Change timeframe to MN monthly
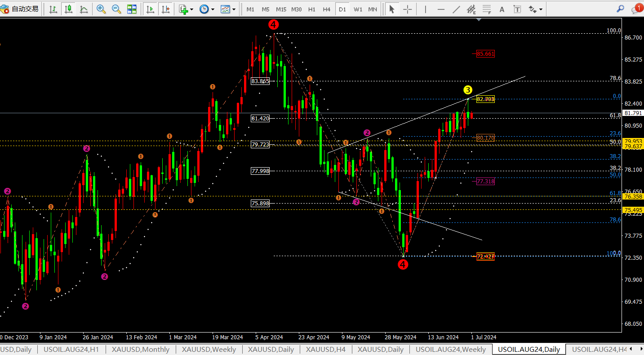 pos(373,9)
